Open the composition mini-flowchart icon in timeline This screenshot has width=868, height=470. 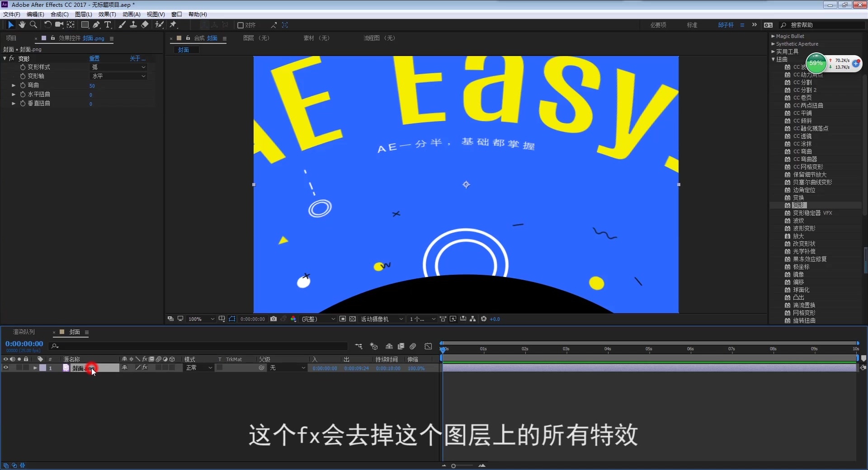click(x=359, y=346)
